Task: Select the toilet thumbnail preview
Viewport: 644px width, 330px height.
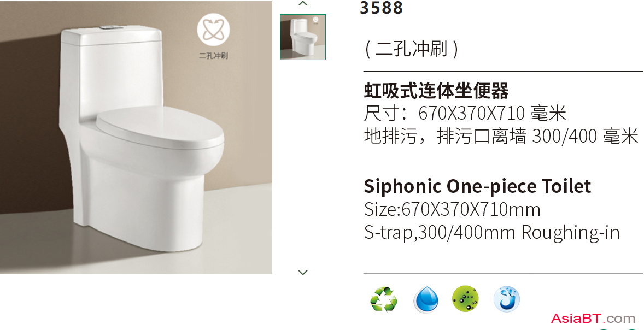Action: point(303,37)
